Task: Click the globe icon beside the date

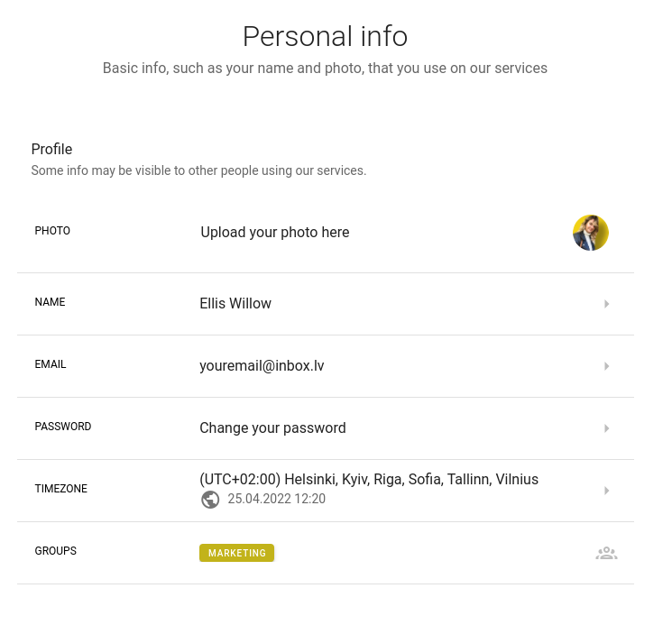Action: click(210, 500)
